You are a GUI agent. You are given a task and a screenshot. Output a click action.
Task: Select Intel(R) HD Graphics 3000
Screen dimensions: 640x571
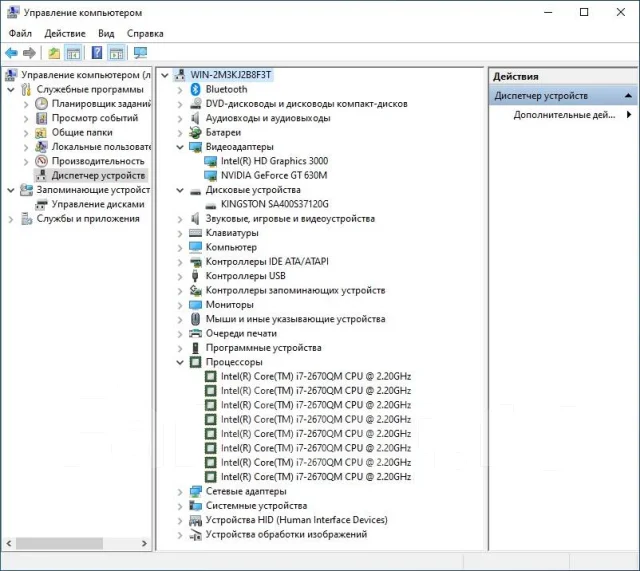coord(274,161)
